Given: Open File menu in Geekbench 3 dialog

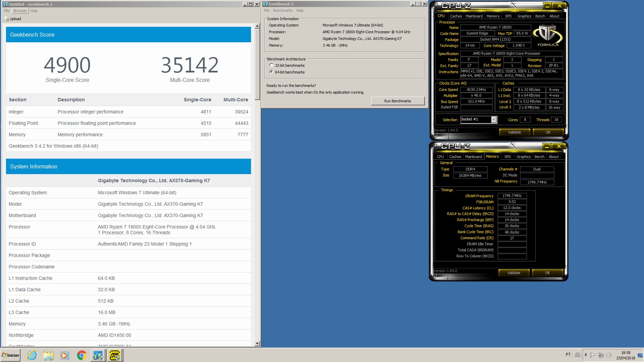Looking at the screenshot, I should 266,10.
